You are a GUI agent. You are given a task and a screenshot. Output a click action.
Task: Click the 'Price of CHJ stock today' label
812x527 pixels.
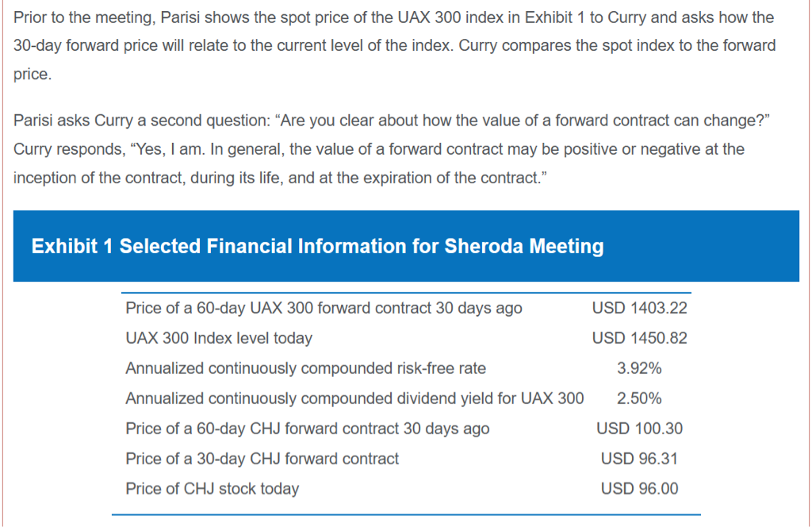click(x=212, y=489)
